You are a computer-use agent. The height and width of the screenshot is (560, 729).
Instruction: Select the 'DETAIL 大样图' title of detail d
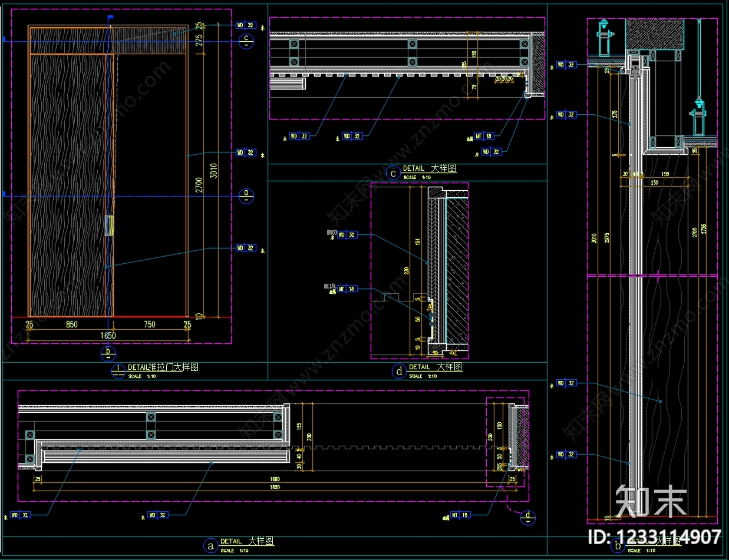pyautogui.click(x=436, y=367)
